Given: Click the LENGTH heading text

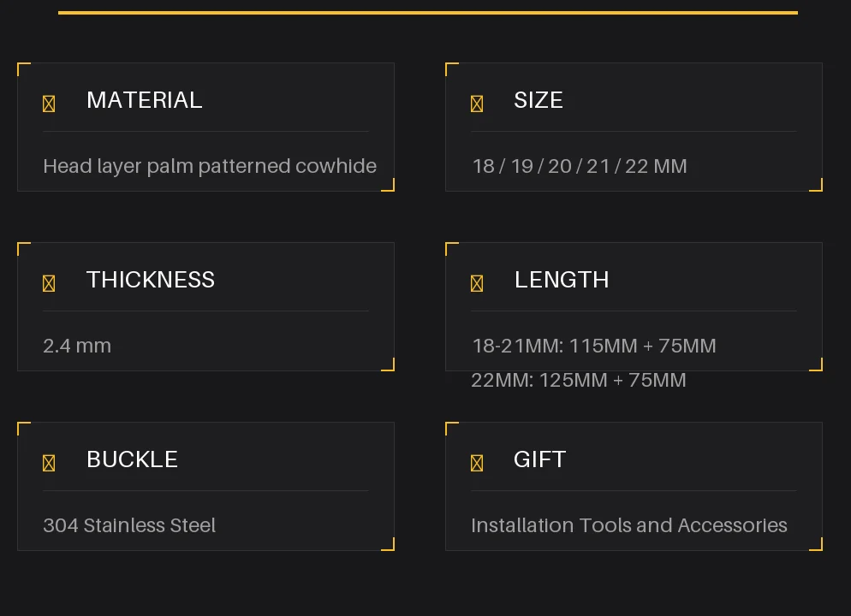Looking at the screenshot, I should [x=562, y=280].
